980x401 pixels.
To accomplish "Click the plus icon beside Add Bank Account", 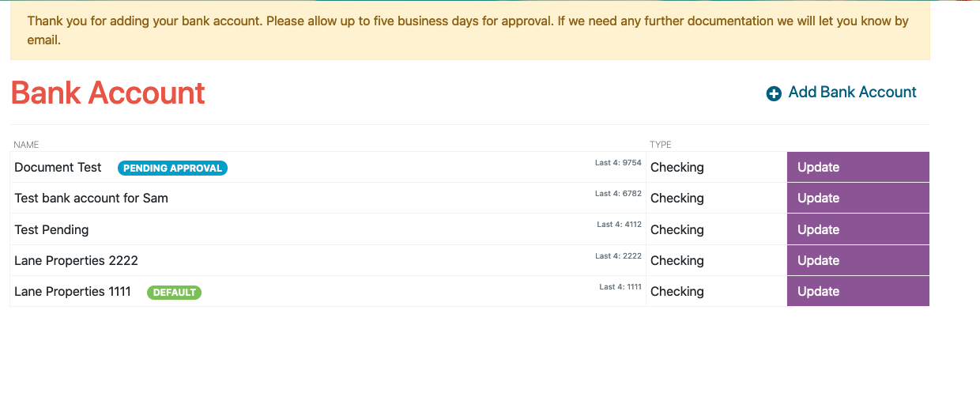I will click(x=774, y=93).
